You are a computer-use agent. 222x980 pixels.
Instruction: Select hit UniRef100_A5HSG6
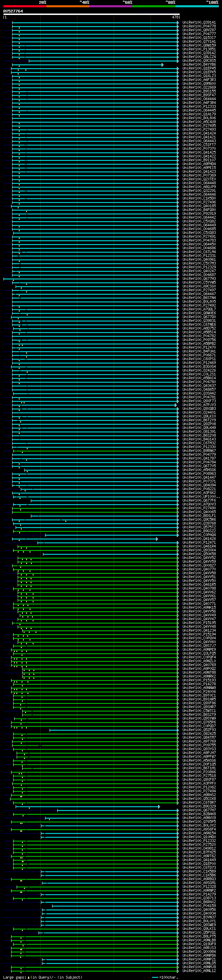[199, 470]
